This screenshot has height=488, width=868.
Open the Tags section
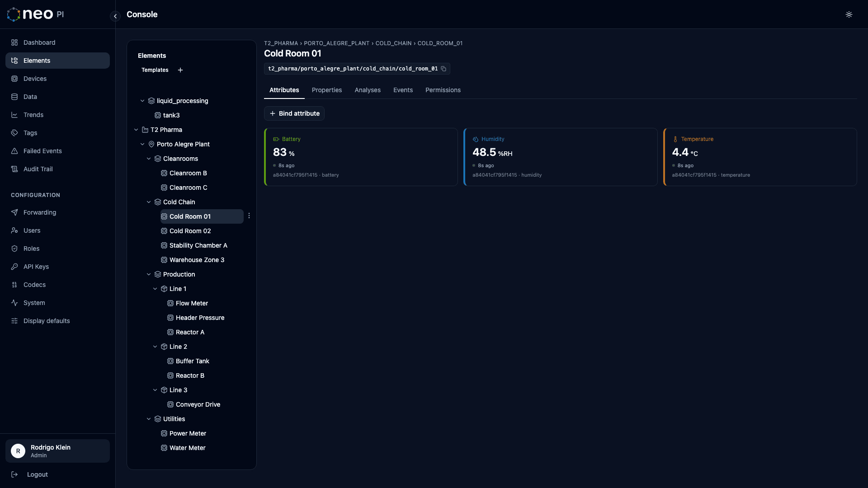coord(57,133)
